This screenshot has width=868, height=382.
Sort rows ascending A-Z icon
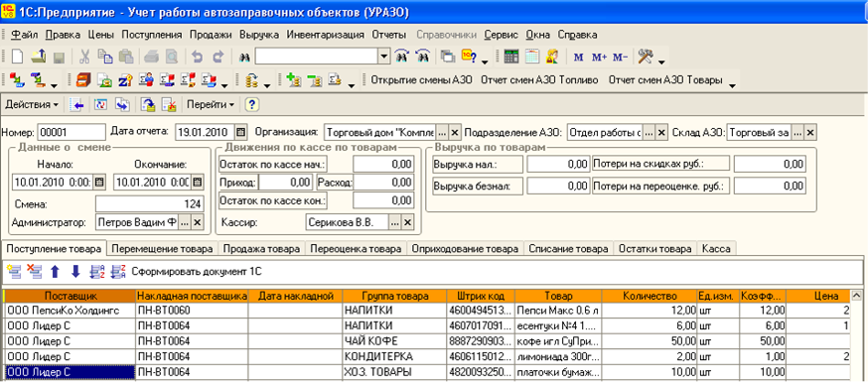click(97, 271)
